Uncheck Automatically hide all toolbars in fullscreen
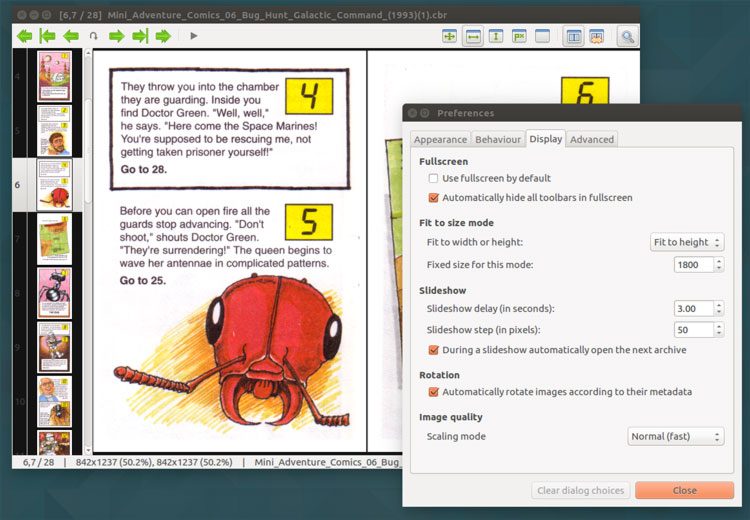This screenshot has width=750, height=520. [x=433, y=198]
